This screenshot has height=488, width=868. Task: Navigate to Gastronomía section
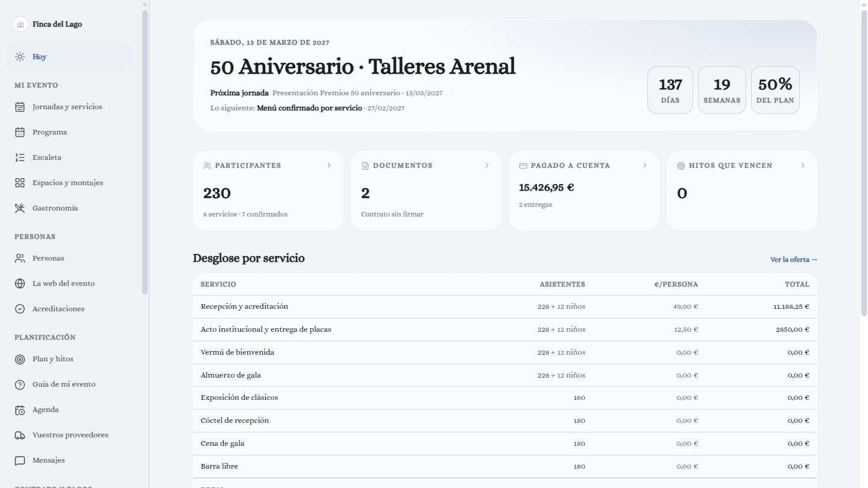tap(71, 208)
